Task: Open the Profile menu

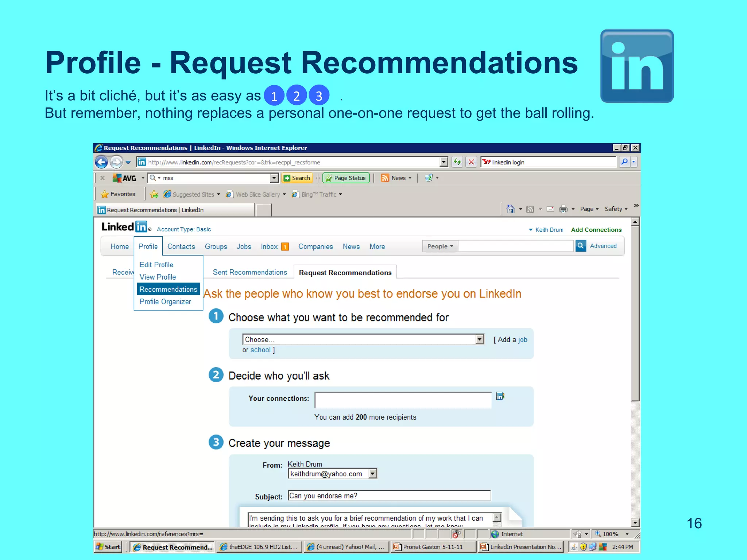Action: coord(148,246)
